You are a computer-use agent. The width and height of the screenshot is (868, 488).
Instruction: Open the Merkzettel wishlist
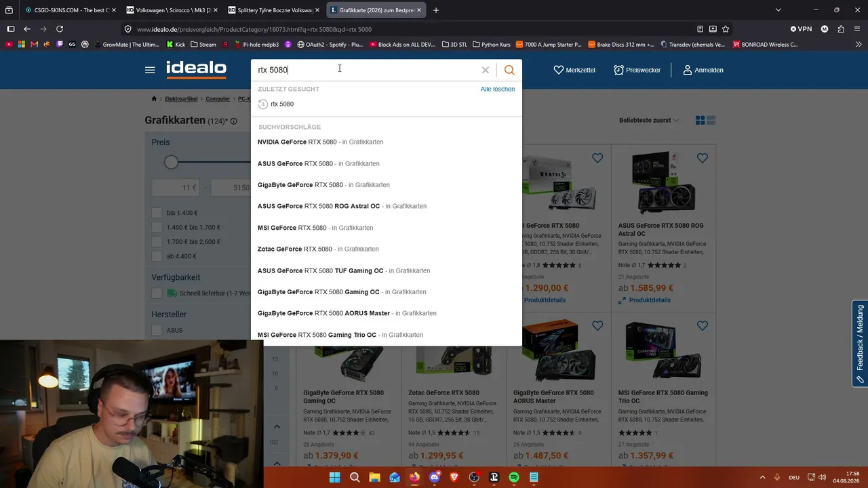574,70
